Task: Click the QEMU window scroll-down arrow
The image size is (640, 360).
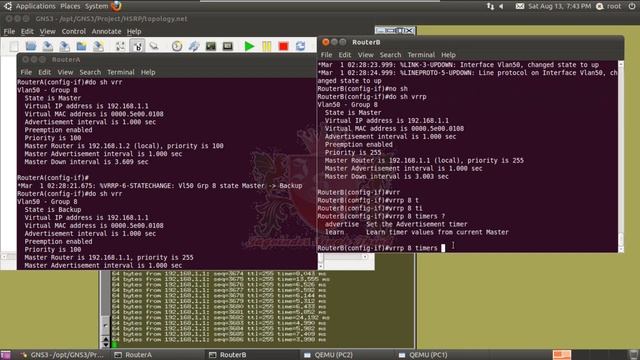Action: tap(105, 344)
